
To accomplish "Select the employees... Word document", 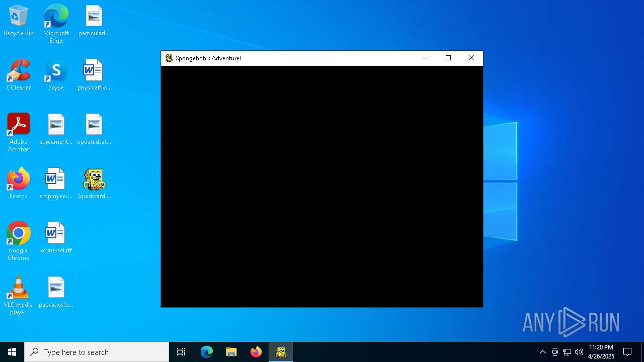I will (x=56, y=184).
